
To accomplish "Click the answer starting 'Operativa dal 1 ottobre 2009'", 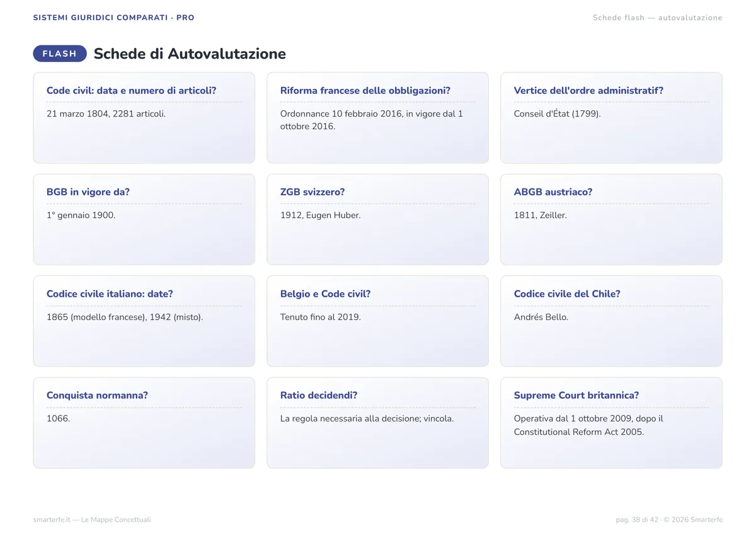I will tap(589, 425).
